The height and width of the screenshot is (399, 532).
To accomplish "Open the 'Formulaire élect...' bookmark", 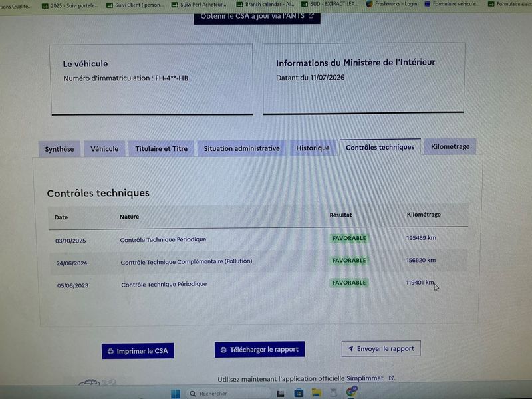I will click(509, 4).
